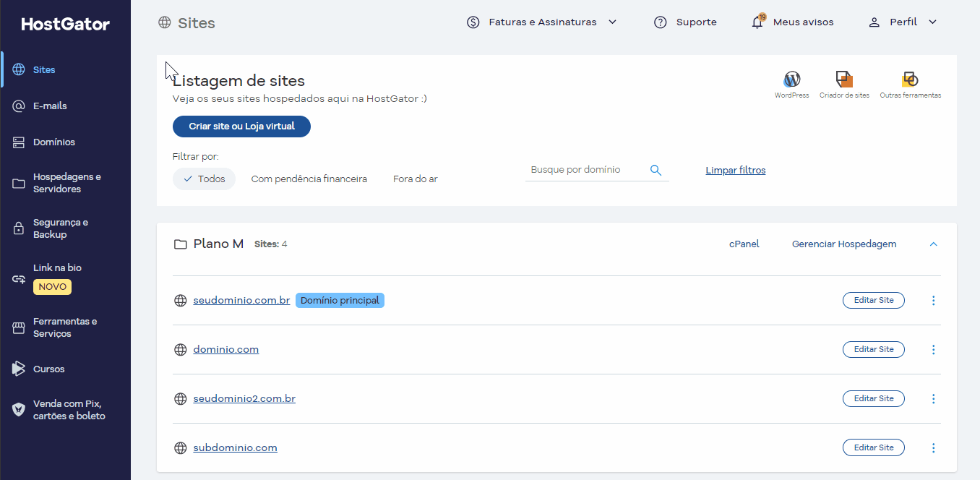Viewport: 980px width, 480px height.
Task: Click Criar site ou Loja virtual
Action: 241,127
